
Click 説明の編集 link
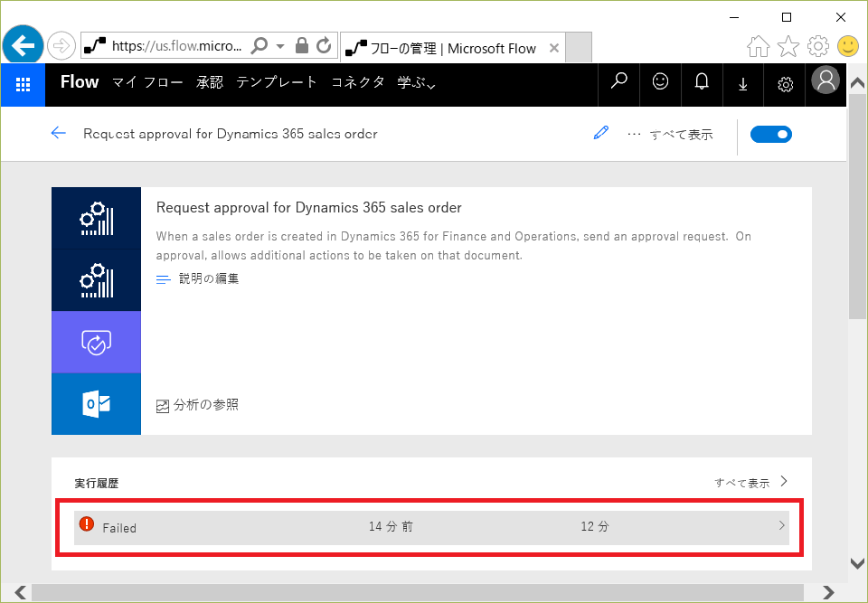coord(209,278)
